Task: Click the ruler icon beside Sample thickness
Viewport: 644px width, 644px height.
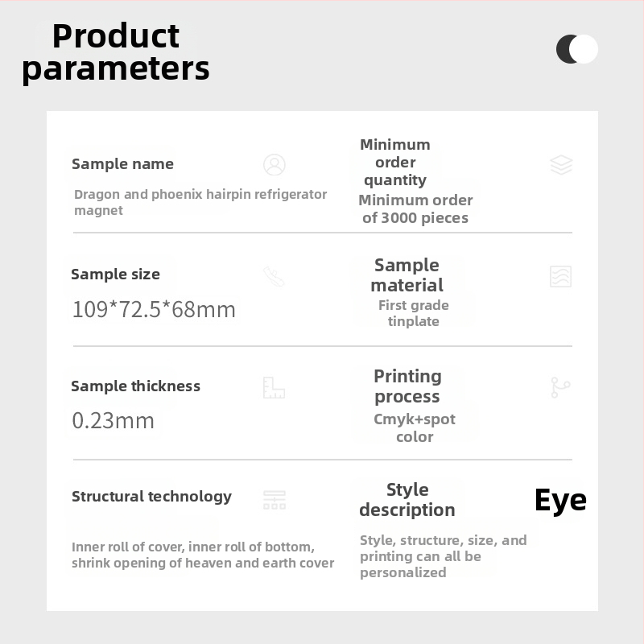Action: click(x=274, y=387)
